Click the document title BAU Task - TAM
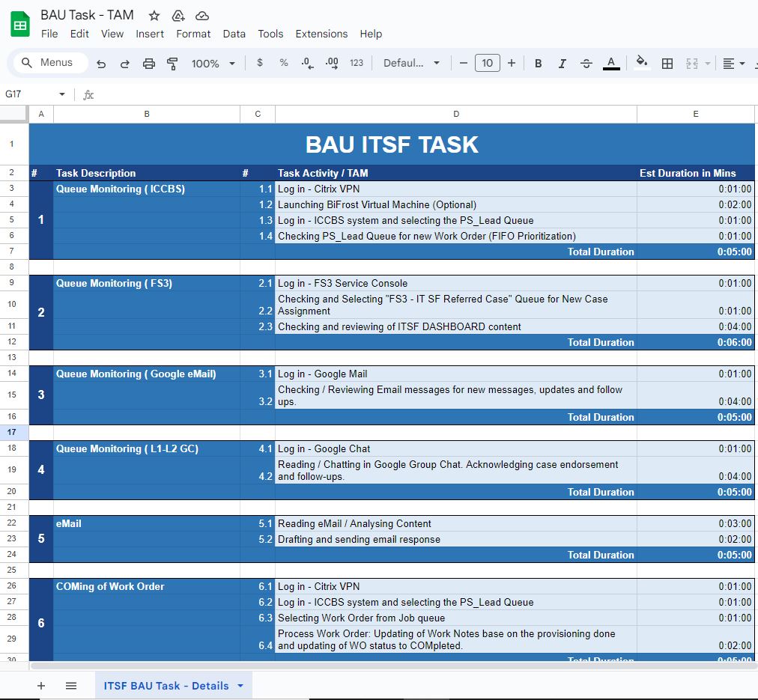758x700 pixels. (87, 16)
